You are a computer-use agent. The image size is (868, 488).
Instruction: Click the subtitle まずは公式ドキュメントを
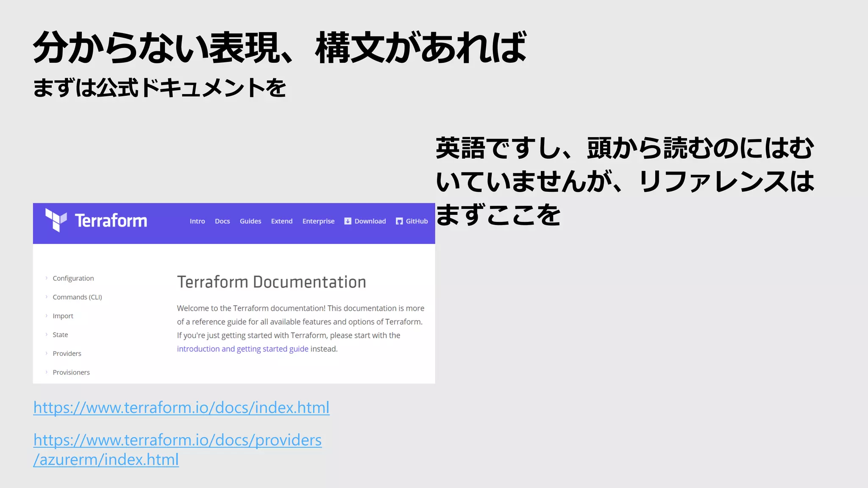[160, 88]
